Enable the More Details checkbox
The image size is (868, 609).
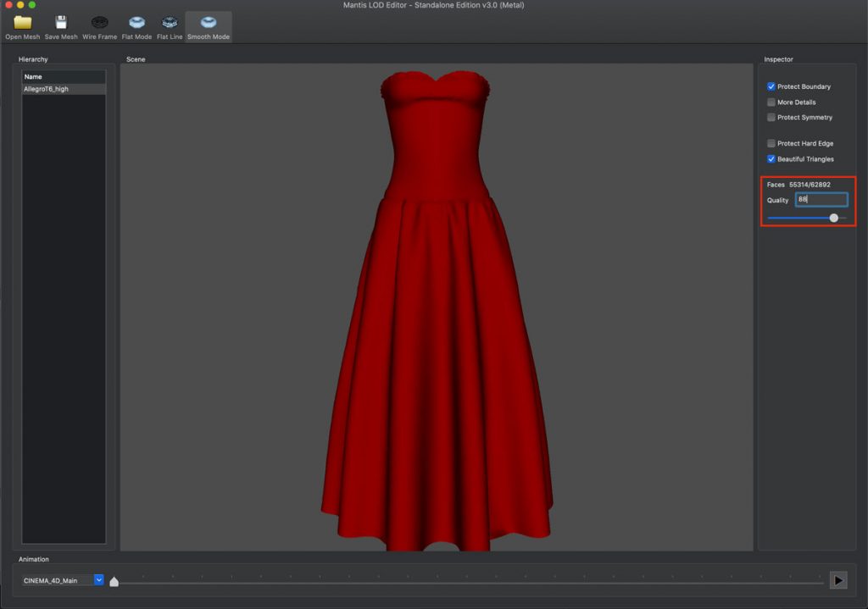[771, 102]
